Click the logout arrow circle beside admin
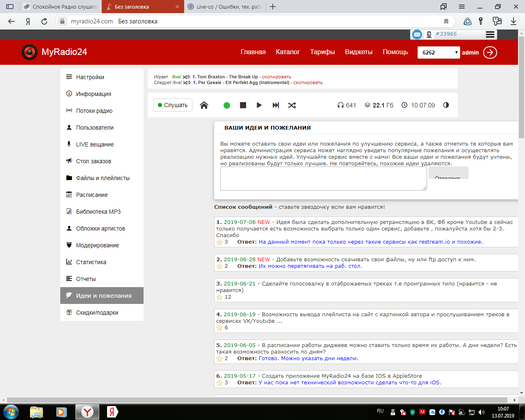 click(x=490, y=52)
